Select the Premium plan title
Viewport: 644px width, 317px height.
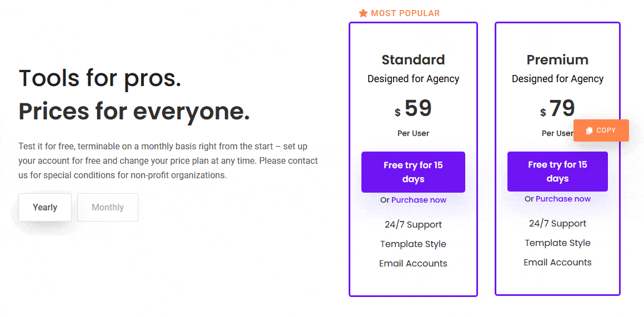pyautogui.click(x=557, y=60)
